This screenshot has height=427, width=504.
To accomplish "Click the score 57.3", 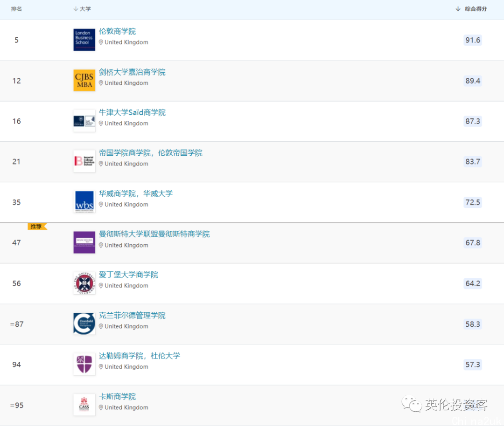I will point(472,365).
